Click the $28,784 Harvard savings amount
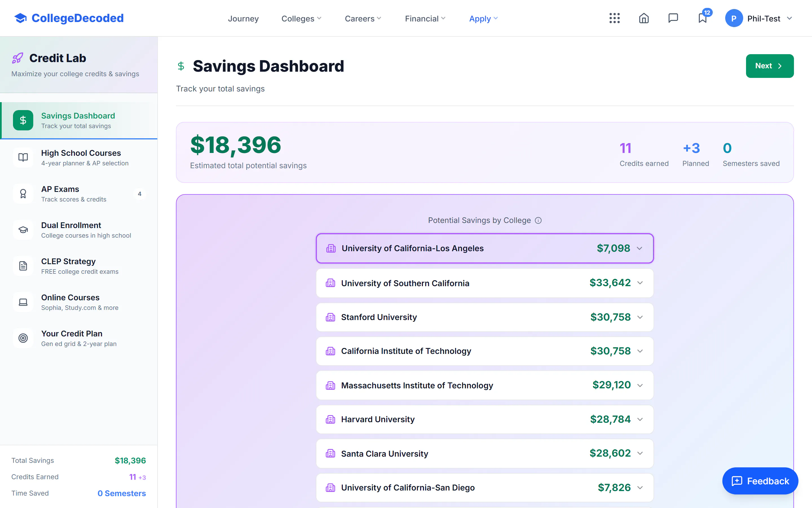 tap(610, 419)
